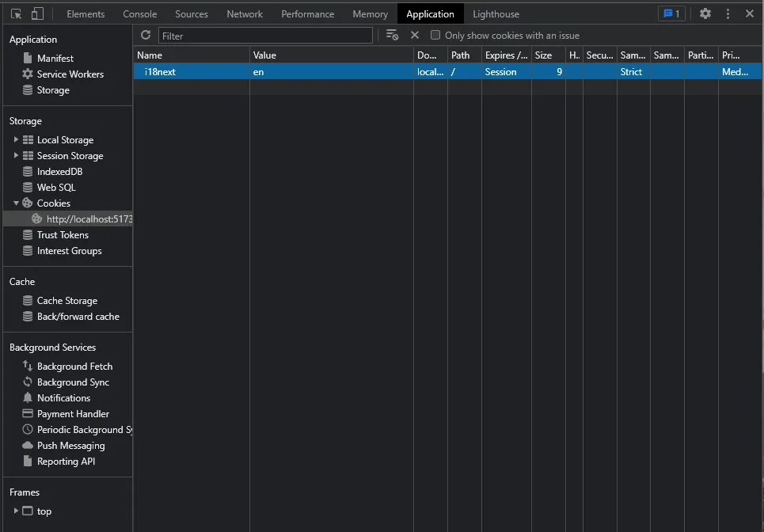Switch to the Network tab
764x532 pixels.
coord(245,14)
